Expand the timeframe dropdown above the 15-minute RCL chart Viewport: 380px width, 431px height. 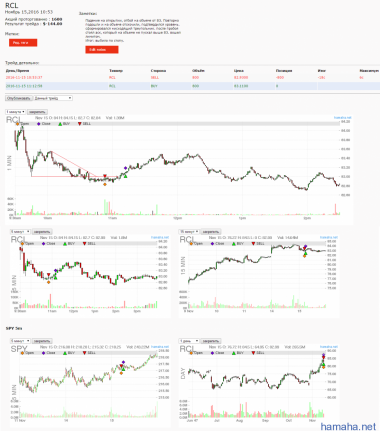pyautogui.click(x=189, y=232)
